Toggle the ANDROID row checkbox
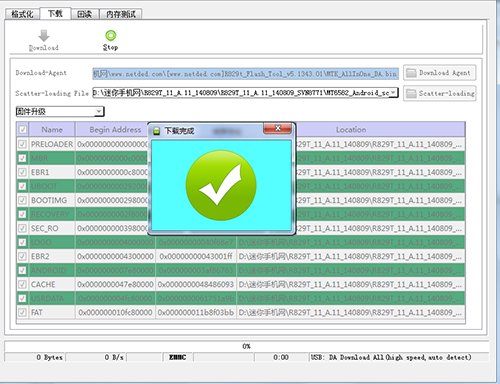500x384 pixels. point(22,270)
